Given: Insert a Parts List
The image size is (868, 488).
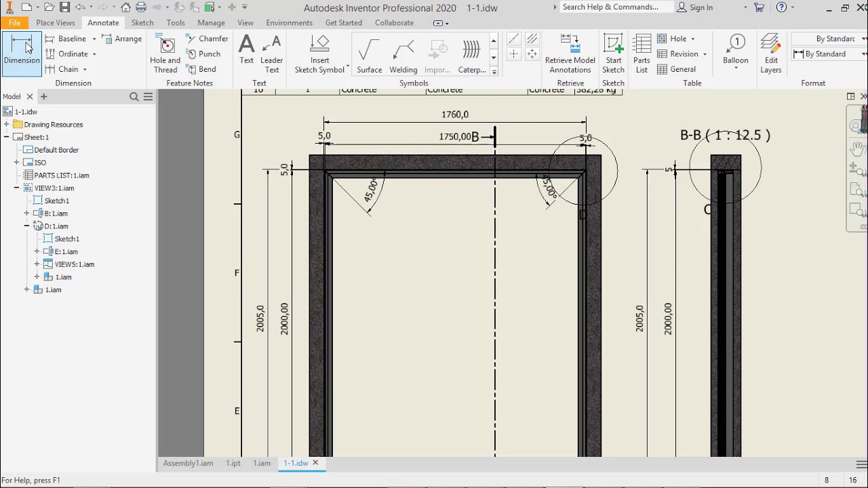Looking at the screenshot, I should click(642, 54).
